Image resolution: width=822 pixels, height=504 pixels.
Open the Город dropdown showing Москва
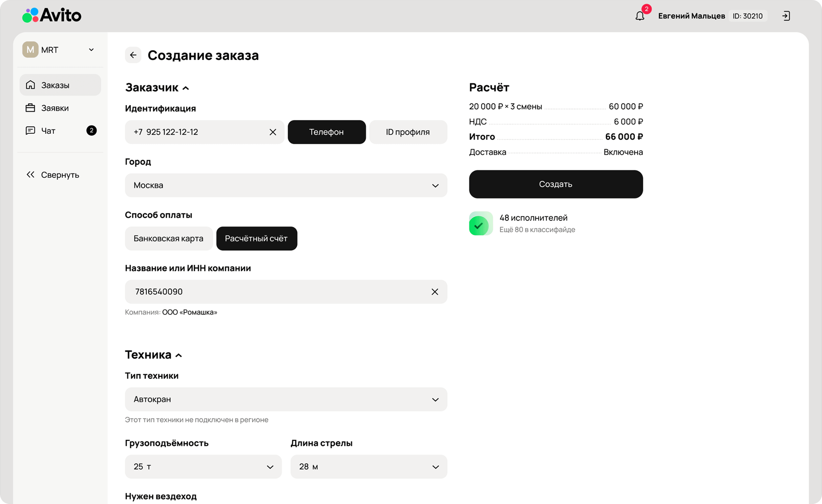pyautogui.click(x=285, y=185)
